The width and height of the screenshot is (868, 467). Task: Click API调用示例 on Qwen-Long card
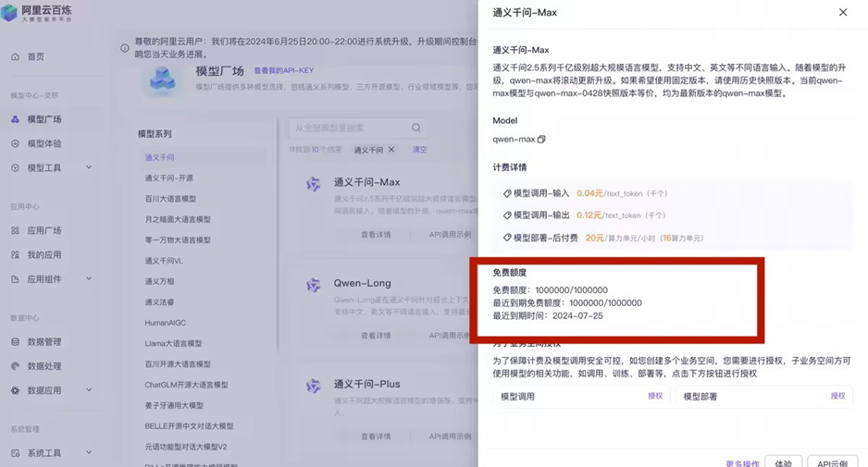pos(450,336)
